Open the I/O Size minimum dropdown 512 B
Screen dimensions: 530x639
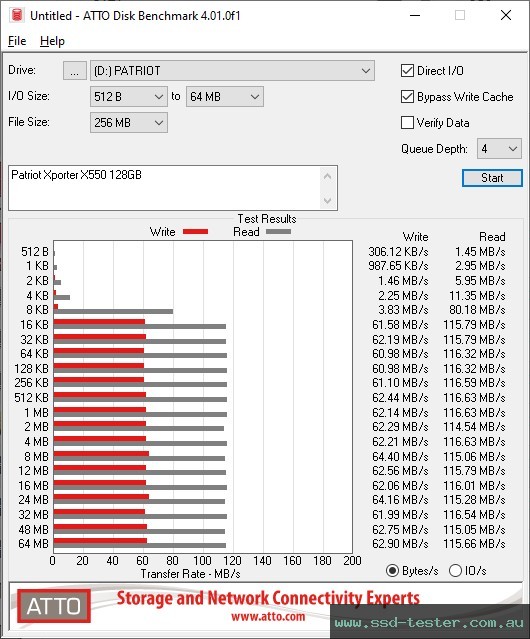click(x=129, y=97)
